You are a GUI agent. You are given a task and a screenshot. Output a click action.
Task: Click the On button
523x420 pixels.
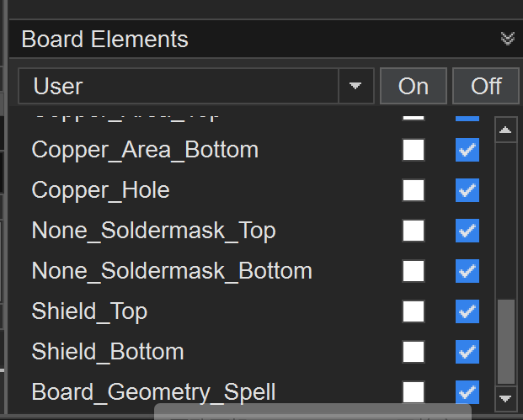[414, 86]
